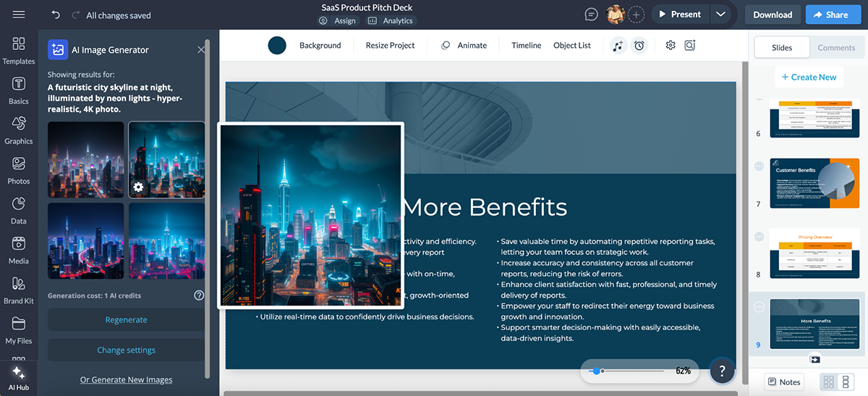The image size is (868, 396).
Task: Open the hamburger main menu
Action: point(19,14)
